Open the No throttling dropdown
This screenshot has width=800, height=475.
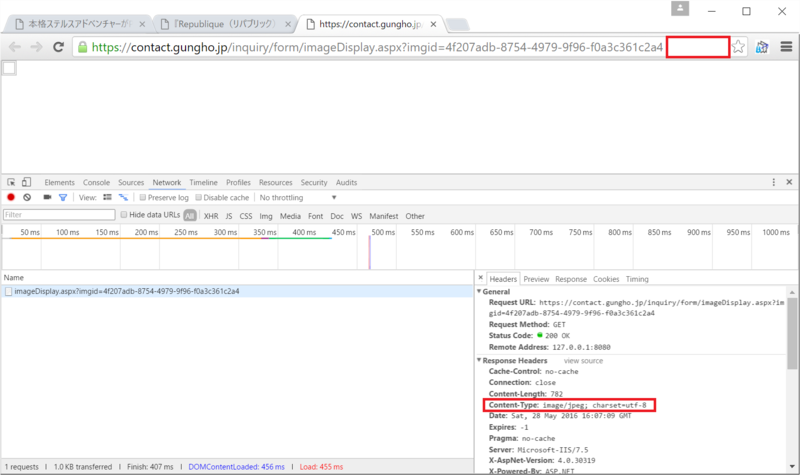pos(298,197)
